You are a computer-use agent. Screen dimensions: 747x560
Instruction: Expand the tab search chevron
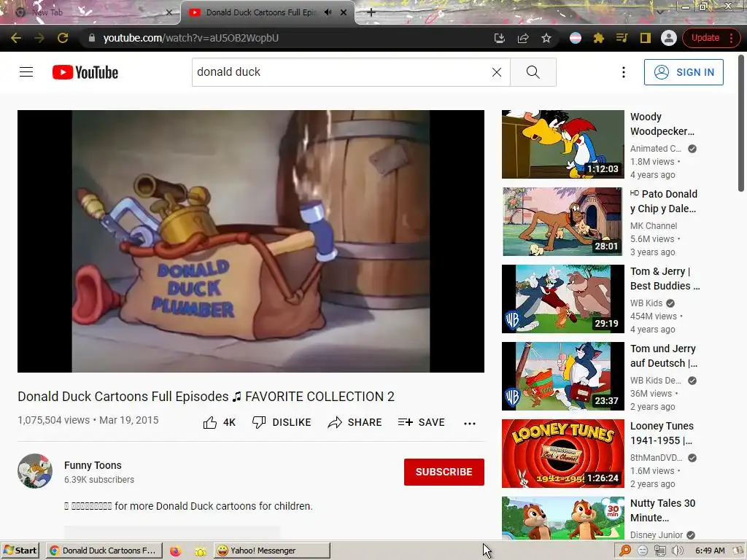pyautogui.click(x=660, y=12)
